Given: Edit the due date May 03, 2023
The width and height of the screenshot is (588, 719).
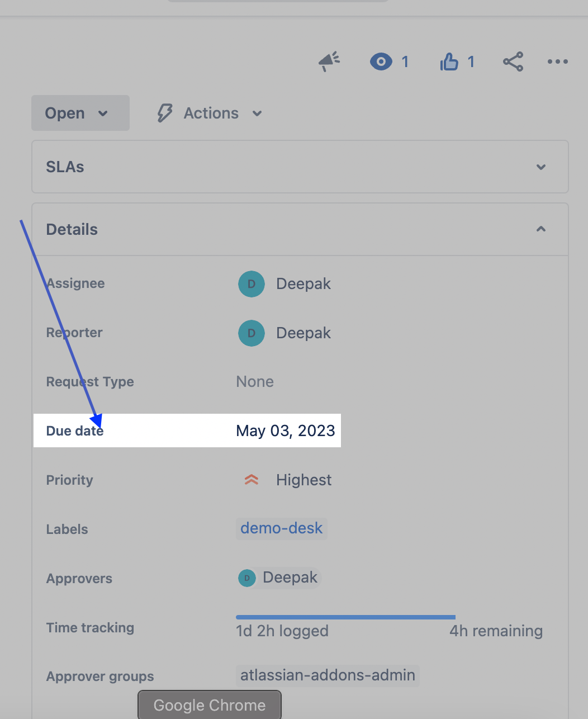Looking at the screenshot, I should (286, 431).
